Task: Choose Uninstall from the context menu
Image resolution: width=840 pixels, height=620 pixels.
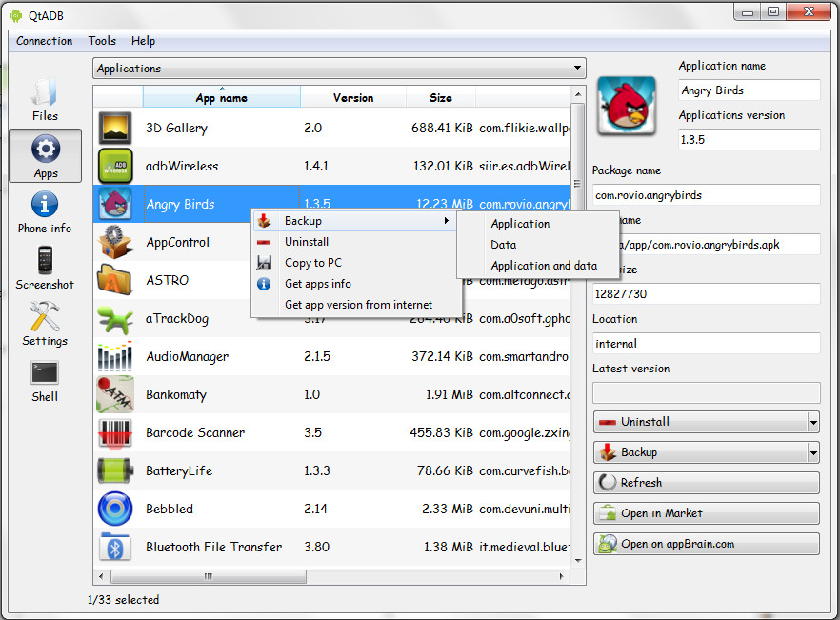Action: click(356, 242)
